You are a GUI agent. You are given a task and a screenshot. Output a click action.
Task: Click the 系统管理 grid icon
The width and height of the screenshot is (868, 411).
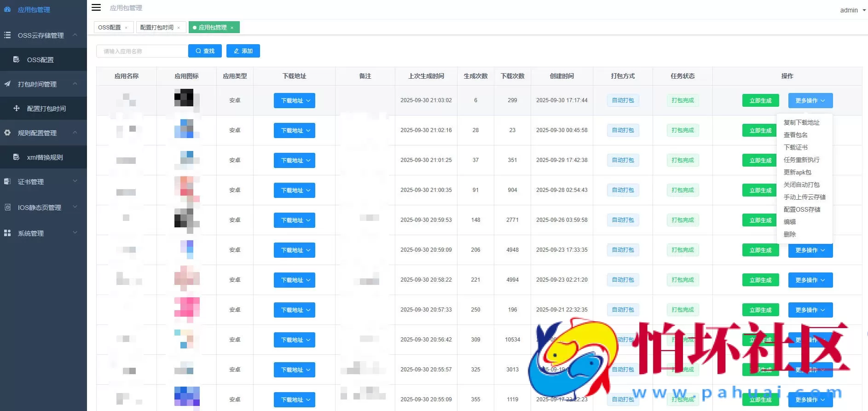pos(7,233)
